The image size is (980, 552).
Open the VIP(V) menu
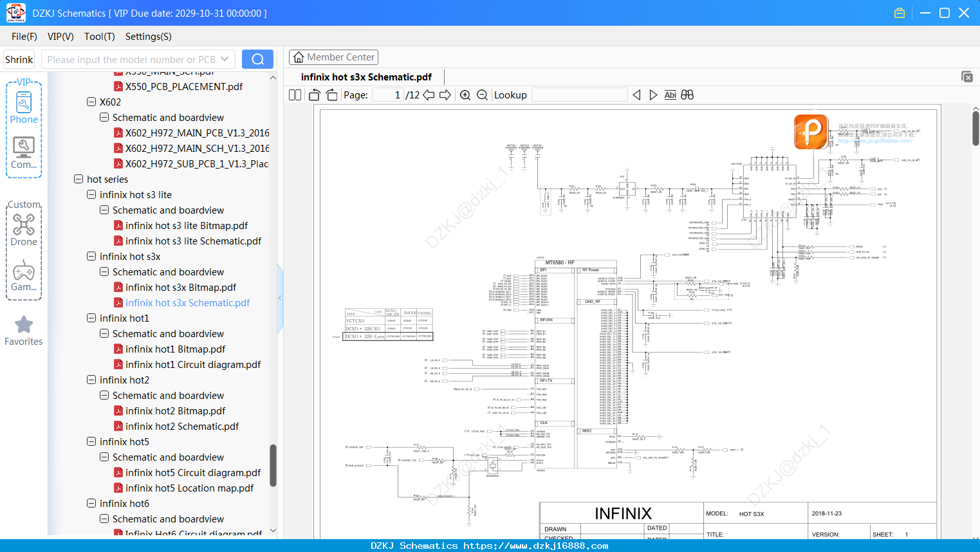pyautogui.click(x=60, y=37)
